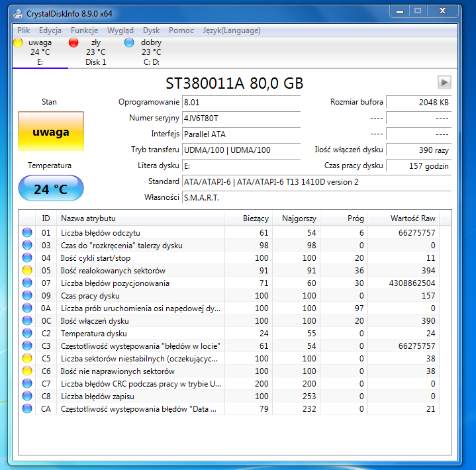Click status orb for attribute CA row
This screenshot has width=476, height=470.
pyautogui.click(x=27, y=409)
